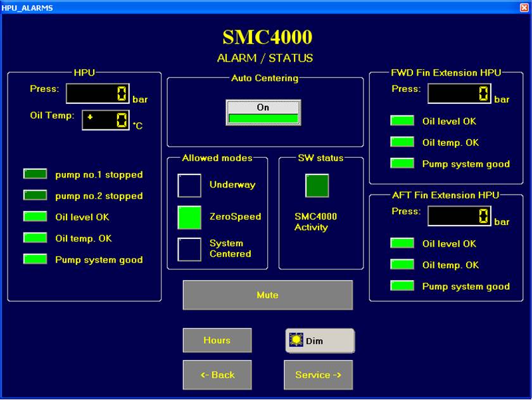Image resolution: width=532 pixels, height=400 pixels.
Task: Dim the display with the Dim button
Action: point(320,340)
